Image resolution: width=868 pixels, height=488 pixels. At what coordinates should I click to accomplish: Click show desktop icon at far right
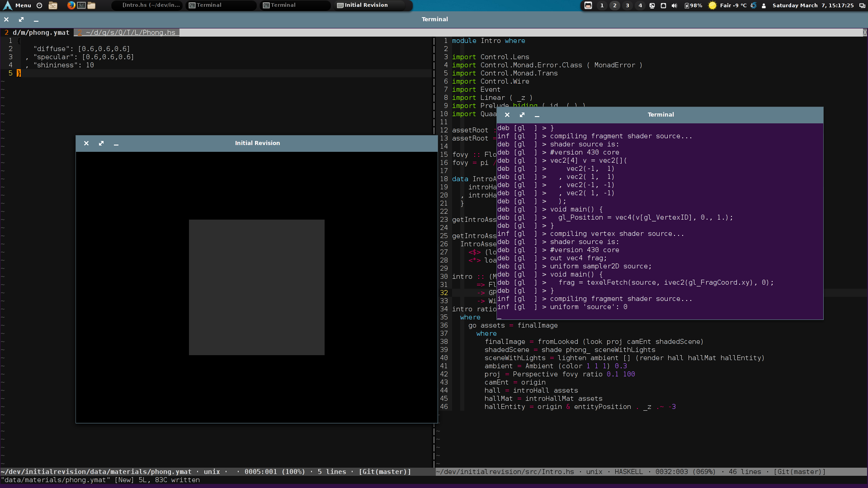862,5
